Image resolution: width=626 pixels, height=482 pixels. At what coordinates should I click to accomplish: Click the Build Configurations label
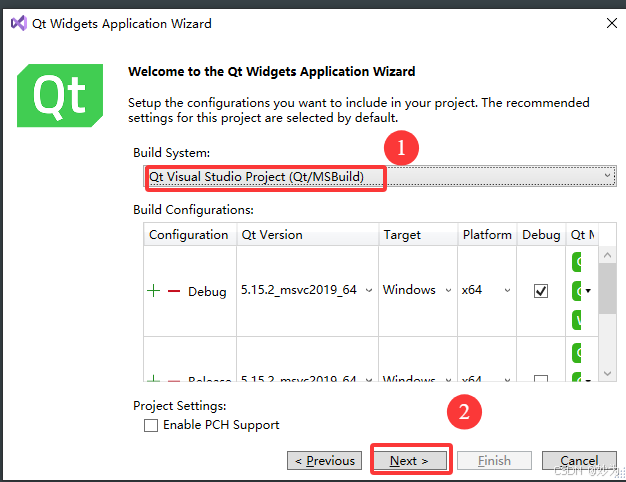click(193, 210)
